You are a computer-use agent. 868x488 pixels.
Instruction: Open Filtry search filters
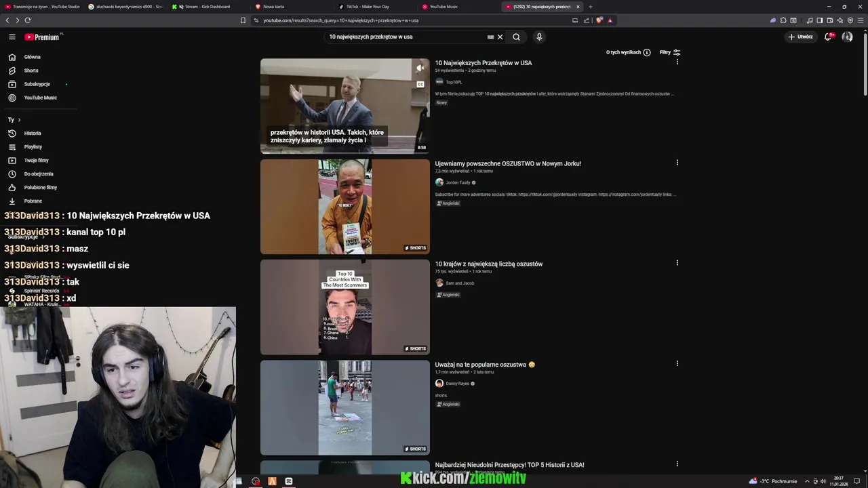[669, 52]
